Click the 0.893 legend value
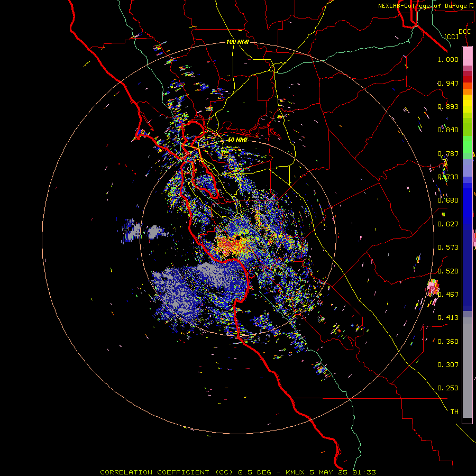The height and width of the screenshot is (476, 476). [448, 106]
